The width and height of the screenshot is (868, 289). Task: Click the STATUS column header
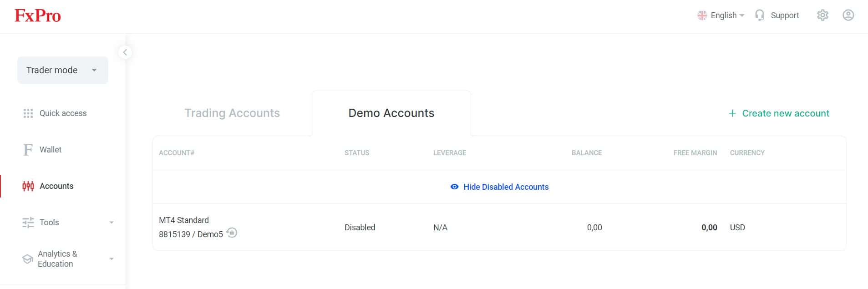click(357, 153)
